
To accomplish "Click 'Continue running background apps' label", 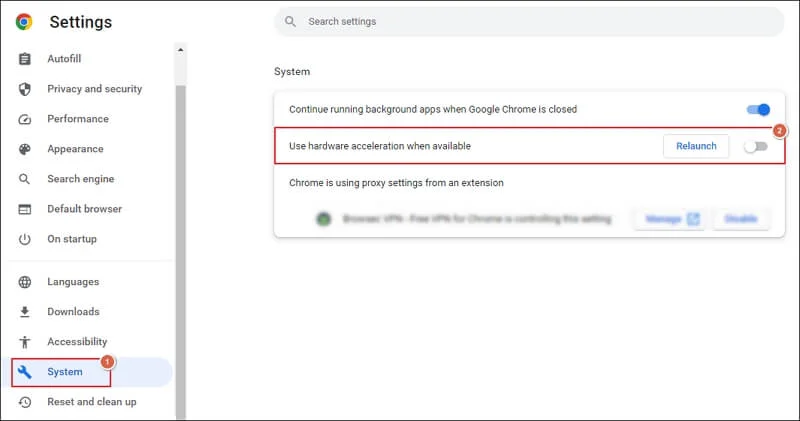I will point(433,109).
